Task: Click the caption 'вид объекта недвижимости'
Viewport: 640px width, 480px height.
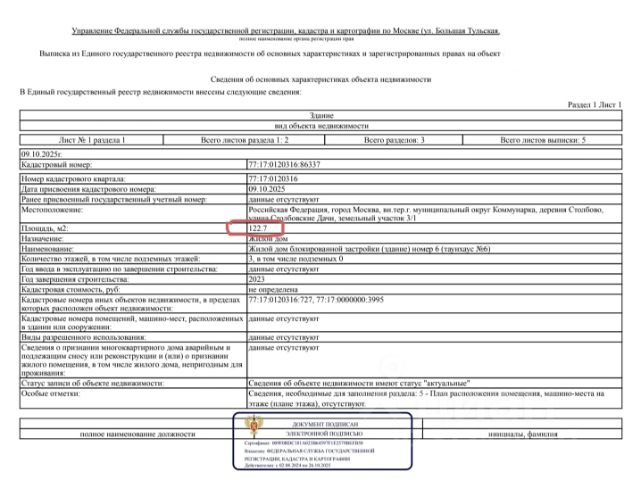Action: (321, 126)
